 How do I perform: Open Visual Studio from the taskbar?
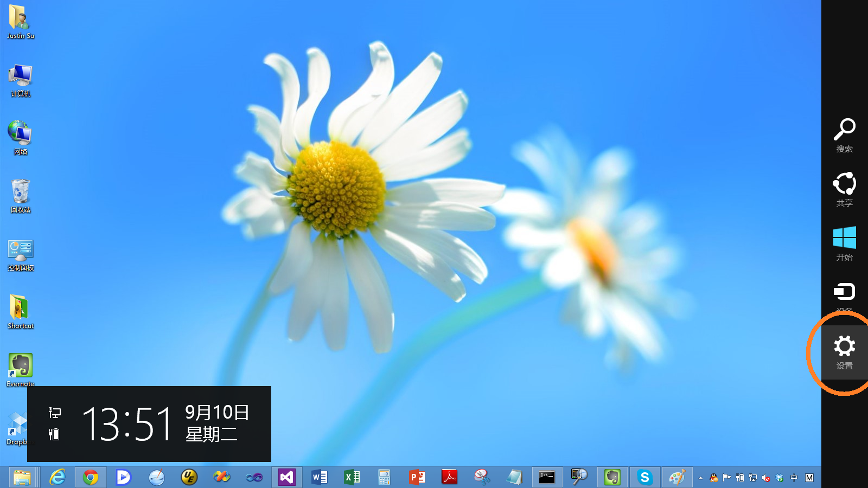coord(286,477)
